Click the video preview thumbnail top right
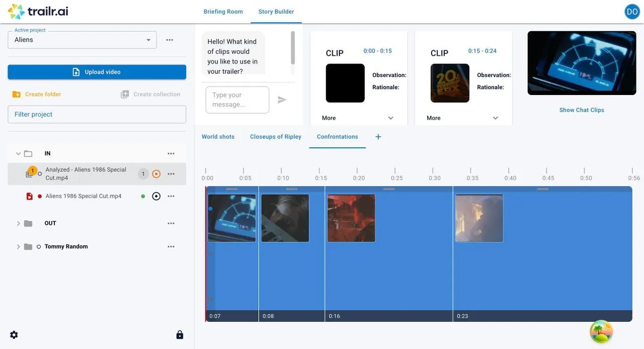The height and width of the screenshot is (349, 644). point(582,63)
